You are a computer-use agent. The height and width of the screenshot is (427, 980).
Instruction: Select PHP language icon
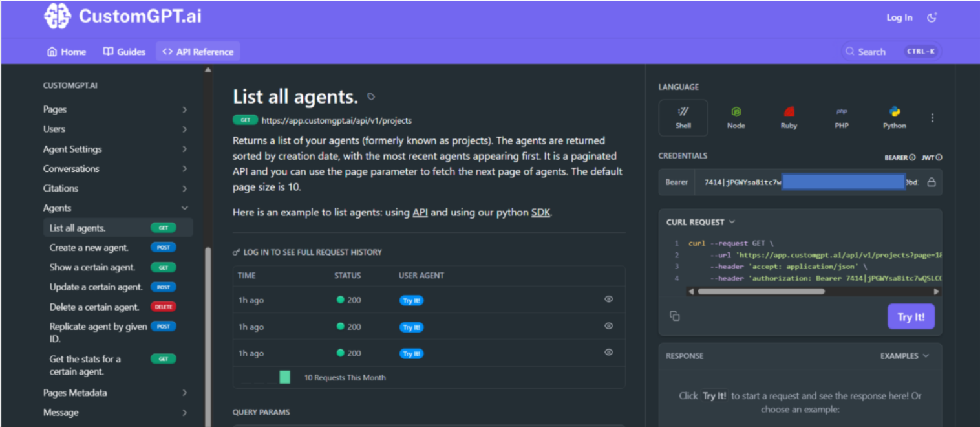pos(842,118)
